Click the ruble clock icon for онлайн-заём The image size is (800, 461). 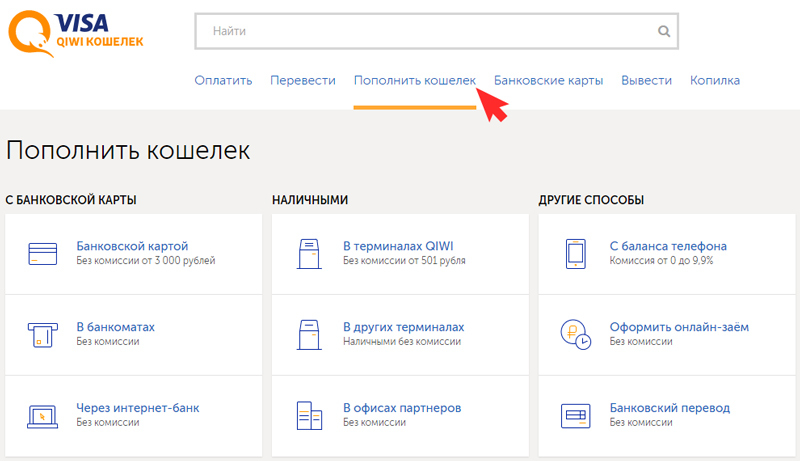tap(576, 334)
